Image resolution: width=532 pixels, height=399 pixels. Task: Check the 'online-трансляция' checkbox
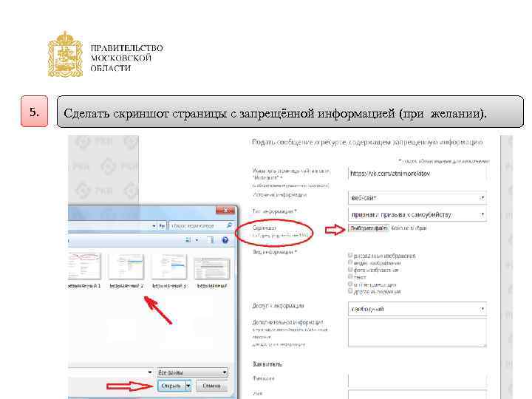[350, 284]
